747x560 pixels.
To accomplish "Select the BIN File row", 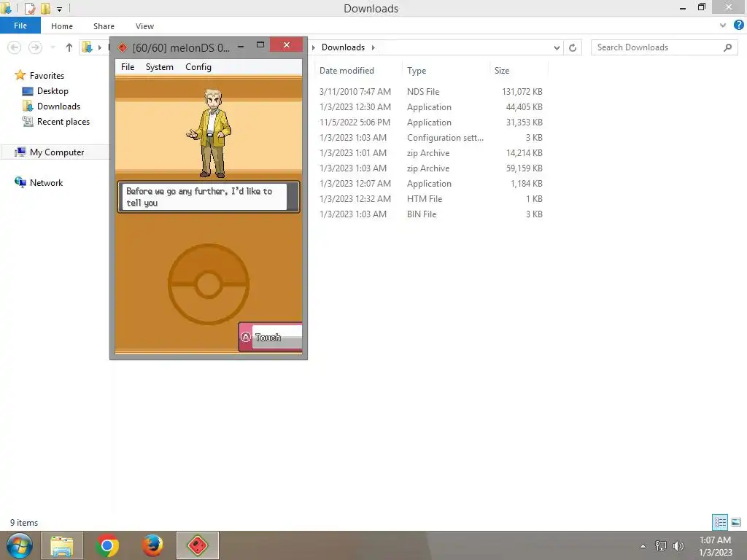I will tap(430, 214).
